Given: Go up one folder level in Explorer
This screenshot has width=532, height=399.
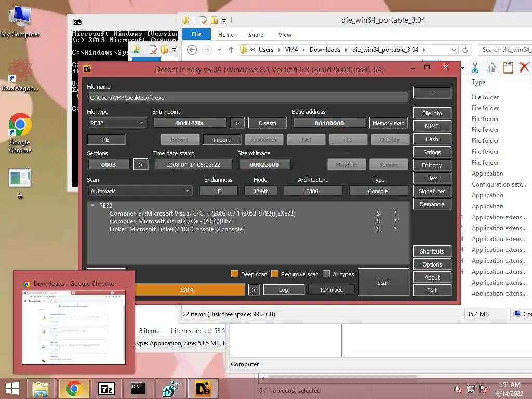Looking at the screenshot, I should click(x=231, y=50).
